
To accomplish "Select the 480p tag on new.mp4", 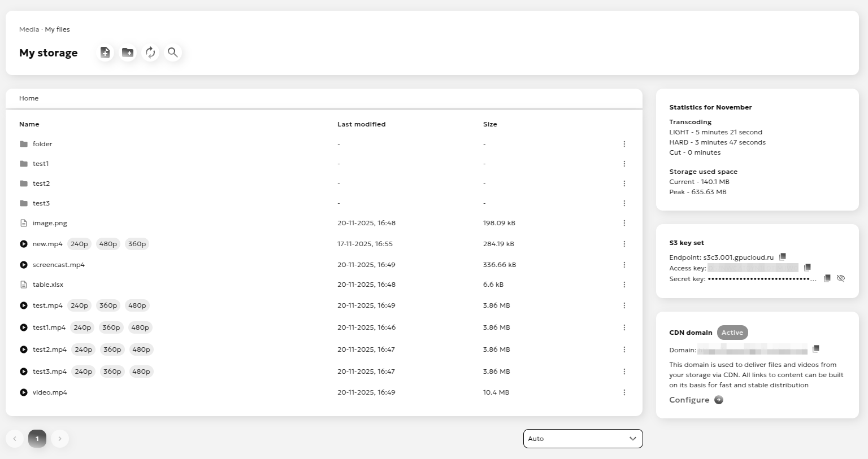I will point(108,244).
